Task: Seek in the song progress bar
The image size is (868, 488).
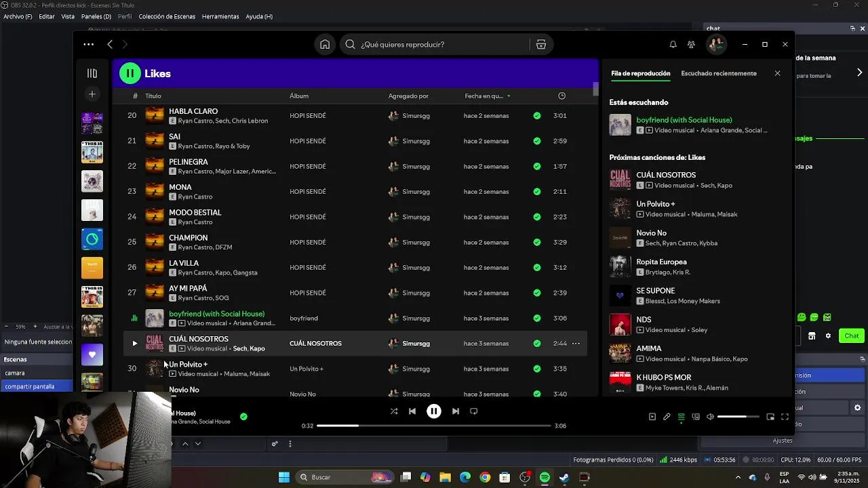Action: [x=433, y=426]
